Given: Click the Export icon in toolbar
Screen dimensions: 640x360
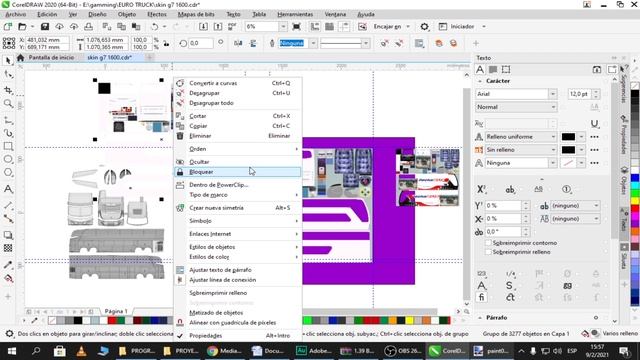Looking at the screenshot, I should click(218, 27).
